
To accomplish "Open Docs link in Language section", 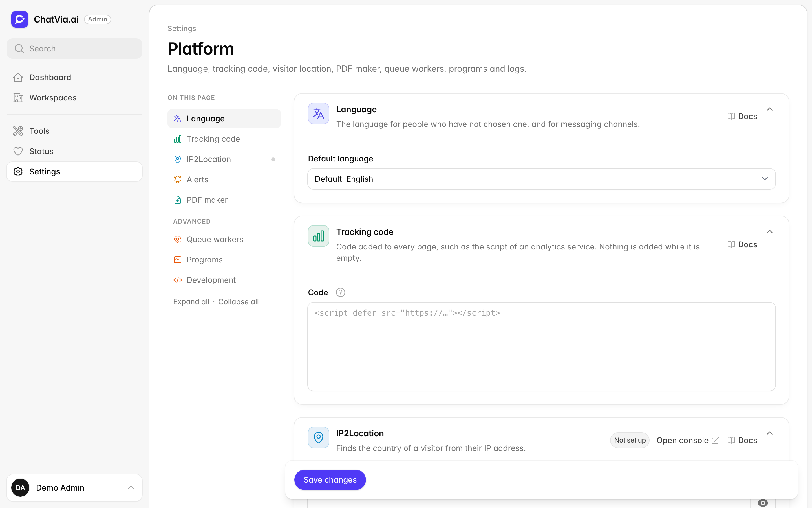I will tap(742, 116).
